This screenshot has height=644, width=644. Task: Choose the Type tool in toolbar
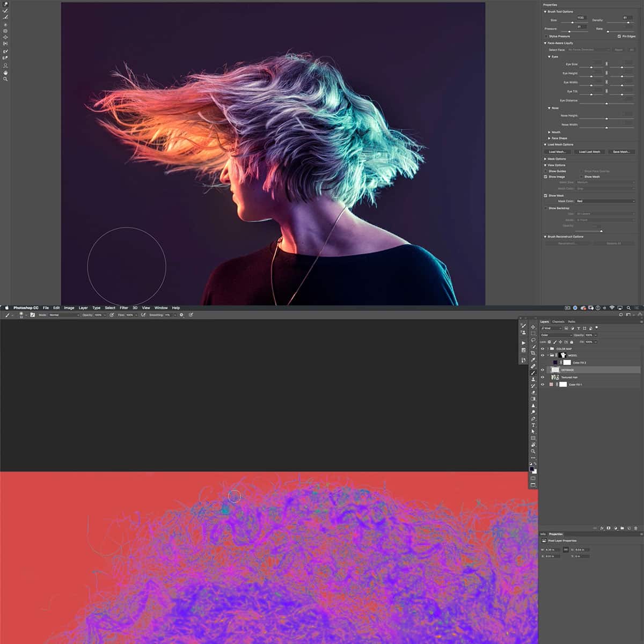click(533, 425)
